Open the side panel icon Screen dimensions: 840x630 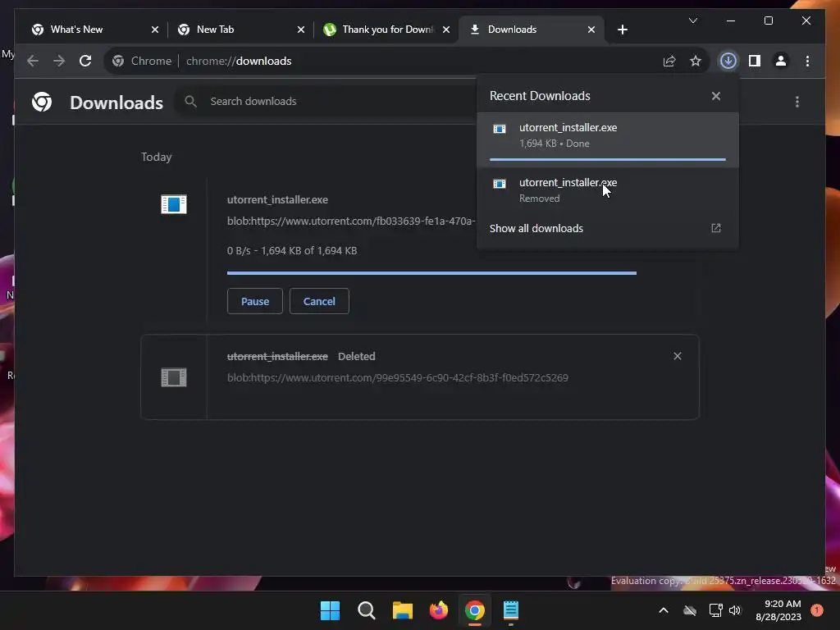tap(755, 61)
